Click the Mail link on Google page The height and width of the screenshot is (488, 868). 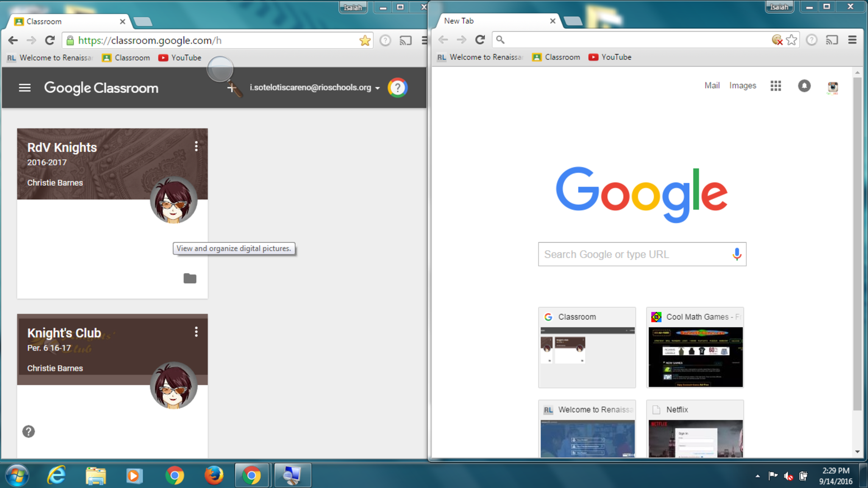click(x=712, y=86)
